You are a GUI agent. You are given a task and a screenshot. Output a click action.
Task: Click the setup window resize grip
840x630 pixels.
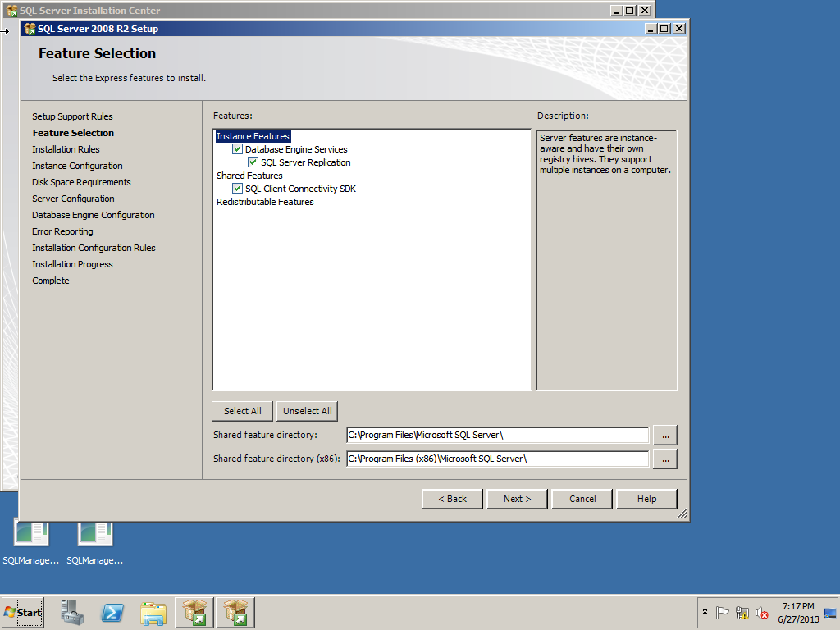coord(682,514)
